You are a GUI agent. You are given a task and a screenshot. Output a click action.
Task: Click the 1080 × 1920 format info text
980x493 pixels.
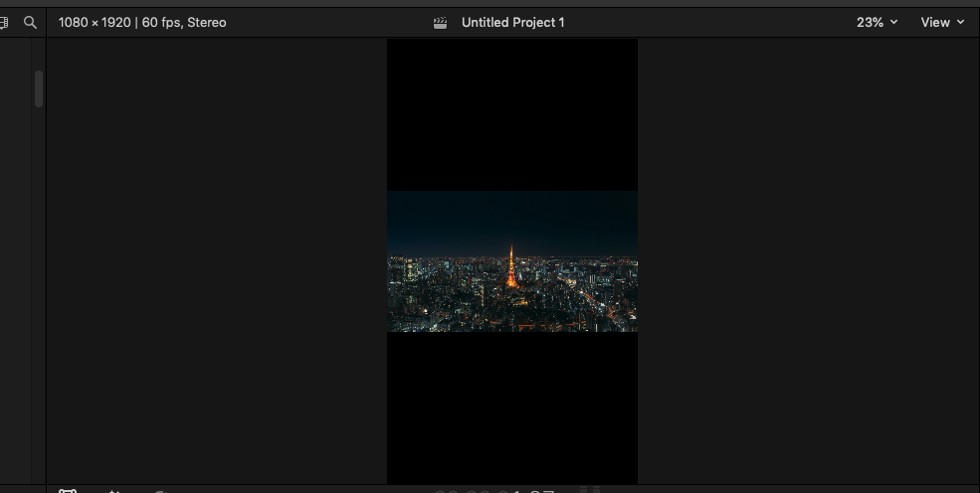click(x=95, y=22)
